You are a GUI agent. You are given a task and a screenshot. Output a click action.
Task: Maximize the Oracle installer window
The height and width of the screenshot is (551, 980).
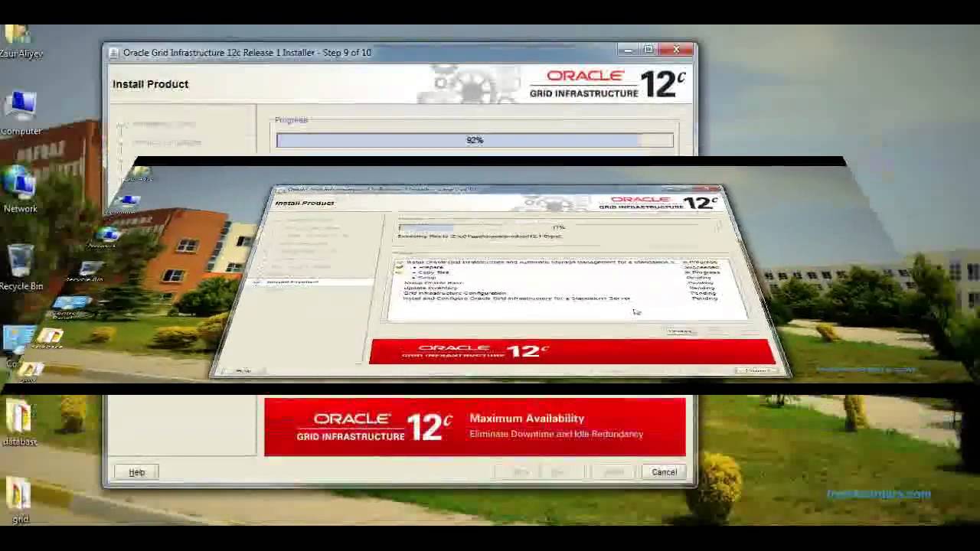tap(648, 50)
